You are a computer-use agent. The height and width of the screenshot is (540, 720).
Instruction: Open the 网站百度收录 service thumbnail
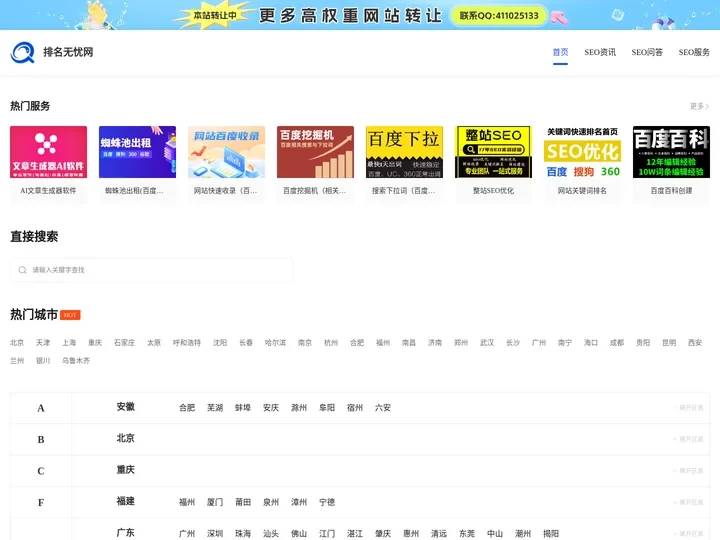tap(226, 152)
